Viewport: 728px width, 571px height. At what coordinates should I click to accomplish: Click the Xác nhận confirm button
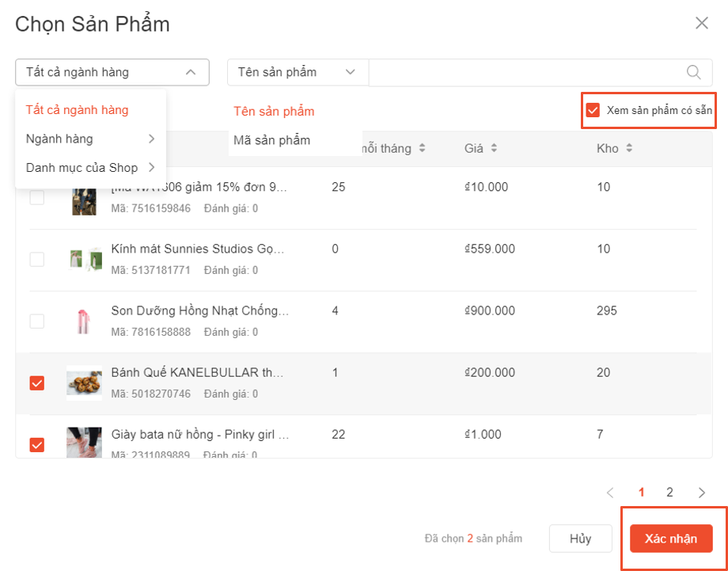671,539
